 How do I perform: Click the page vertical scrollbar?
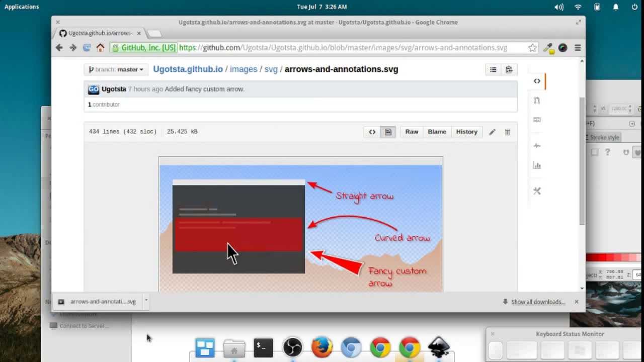[582, 161]
